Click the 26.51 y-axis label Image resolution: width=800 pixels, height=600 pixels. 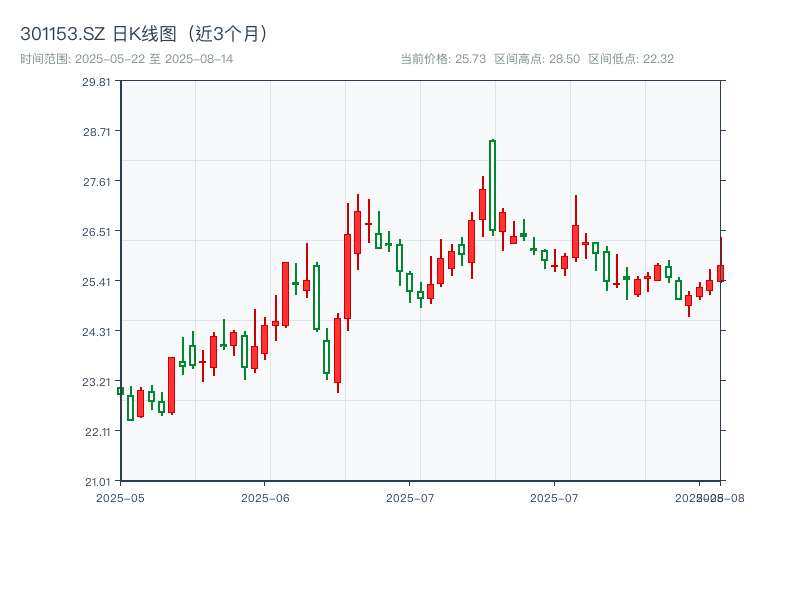click(x=95, y=233)
